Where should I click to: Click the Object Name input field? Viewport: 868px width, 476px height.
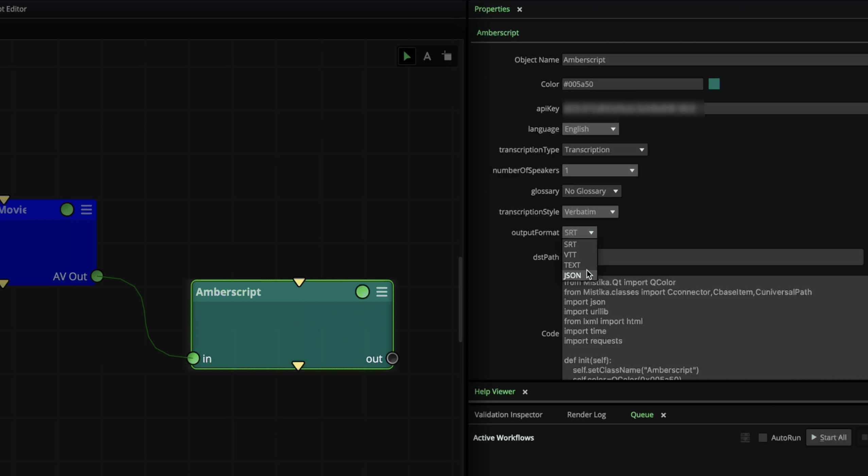(715, 60)
